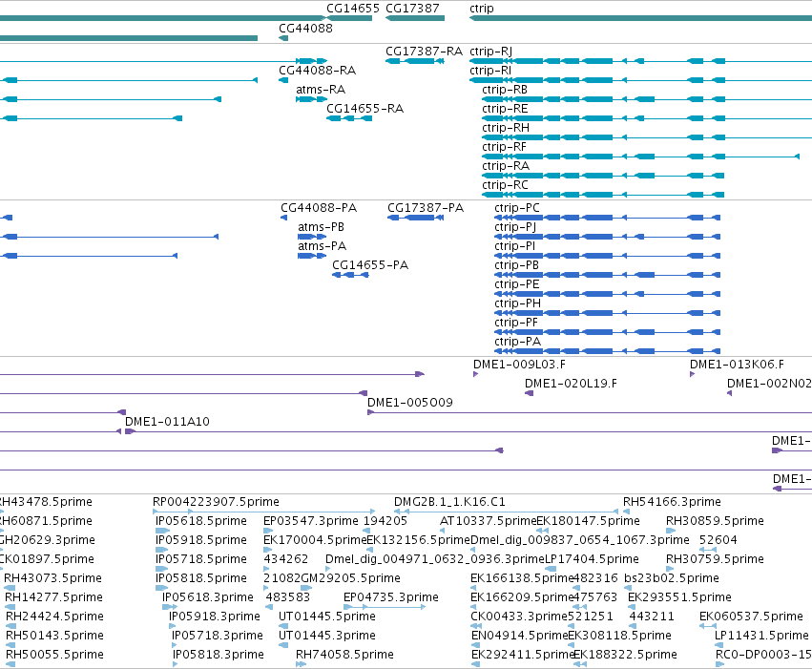Click the 483583 feature label
The image size is (812, 669).
288,598
